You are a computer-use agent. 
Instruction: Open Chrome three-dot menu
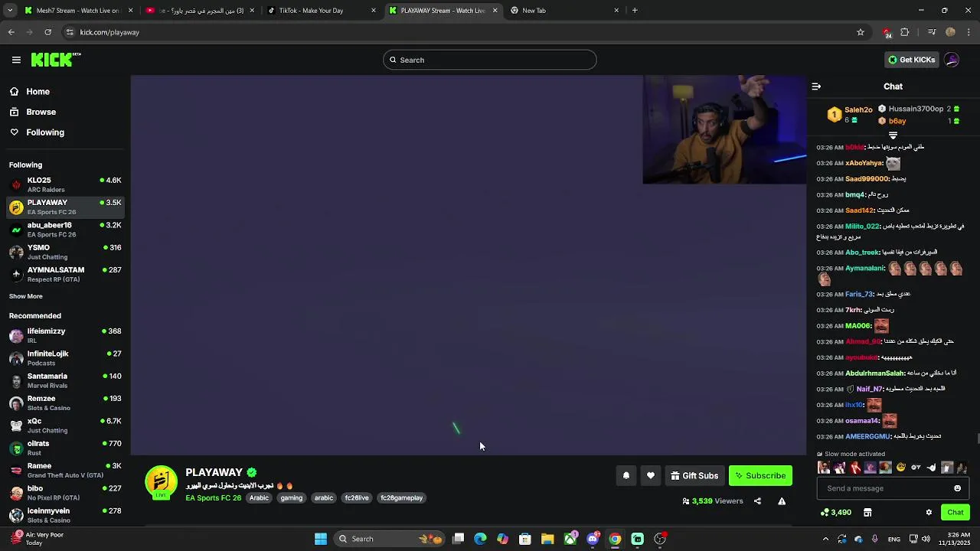click(x=969, y=32)
